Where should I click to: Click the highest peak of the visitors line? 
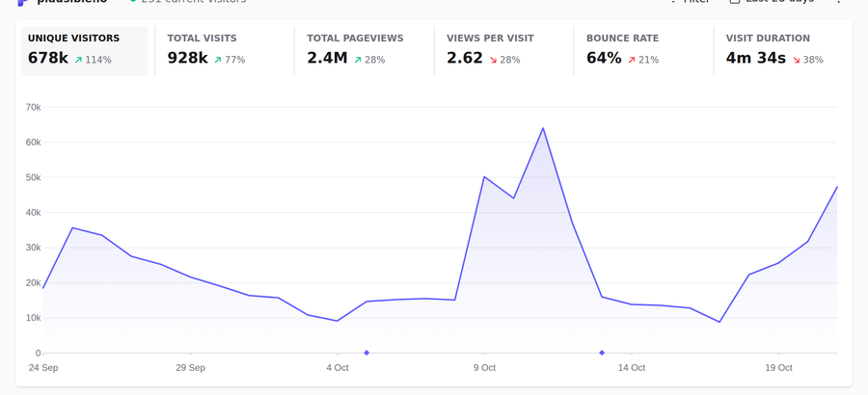pyautogui.click(x=543, y=128)
